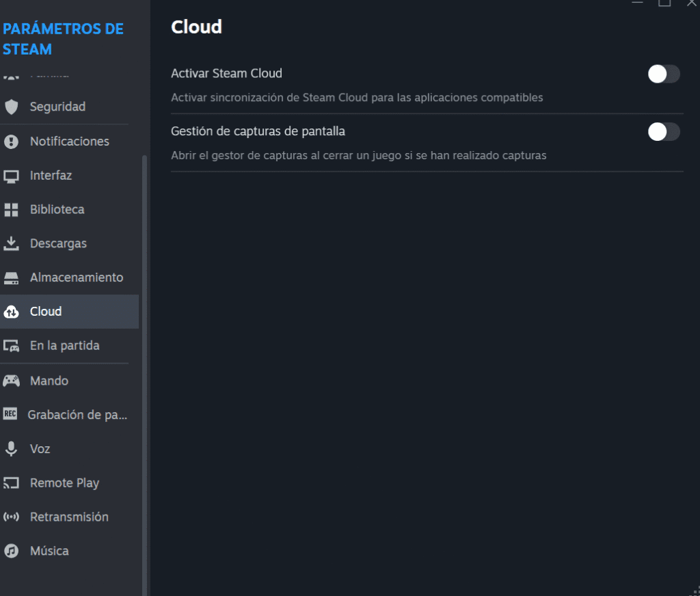
Task: Click the 'Gestión de capturas de pantalla' label
Action: pyautogui.click(x=258, y=131)
